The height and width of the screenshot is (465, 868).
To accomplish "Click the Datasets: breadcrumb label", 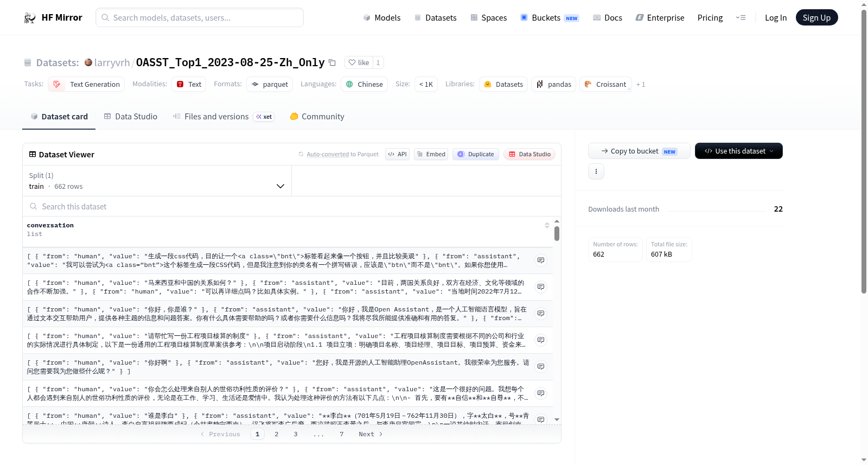I will (x=57, y=62).
